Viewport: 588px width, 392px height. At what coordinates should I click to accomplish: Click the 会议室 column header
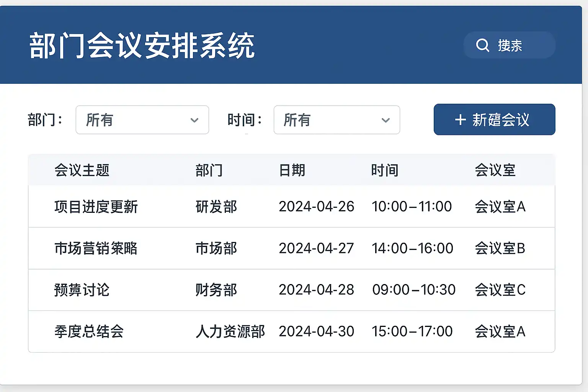[x=495, y=170]
